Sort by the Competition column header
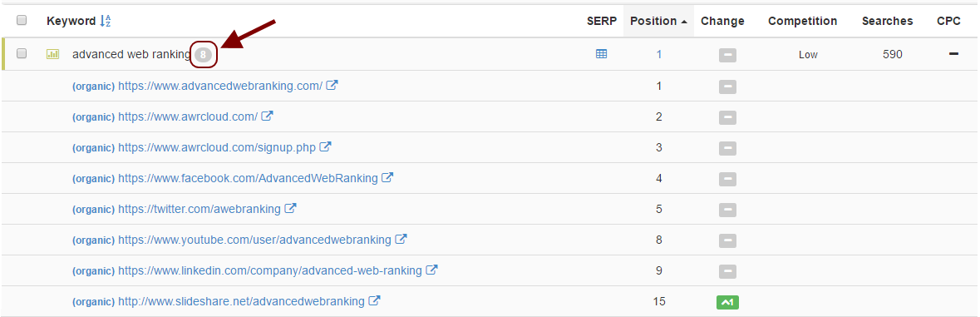Screen dimensions: 980x317 click(802, 21)
